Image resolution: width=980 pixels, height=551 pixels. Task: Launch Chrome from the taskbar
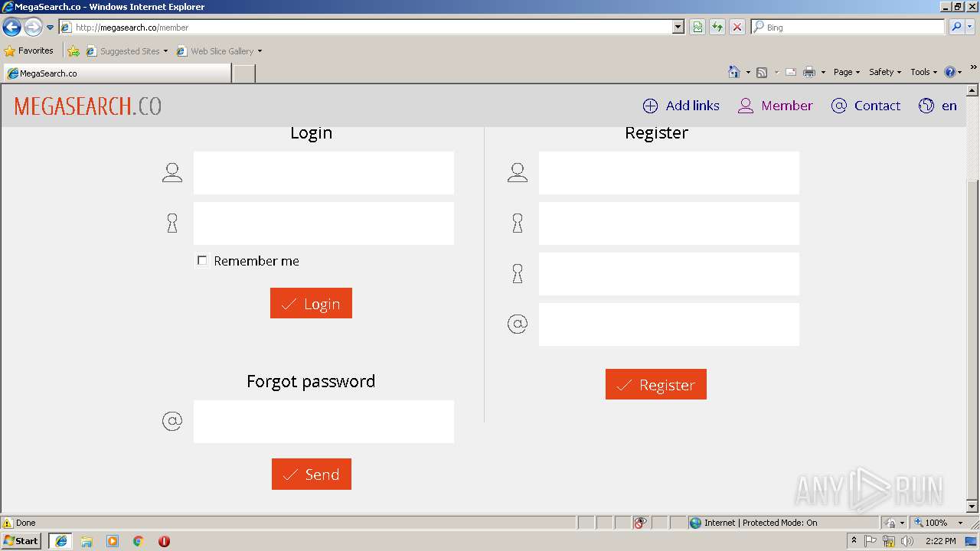tap(139, 541)
